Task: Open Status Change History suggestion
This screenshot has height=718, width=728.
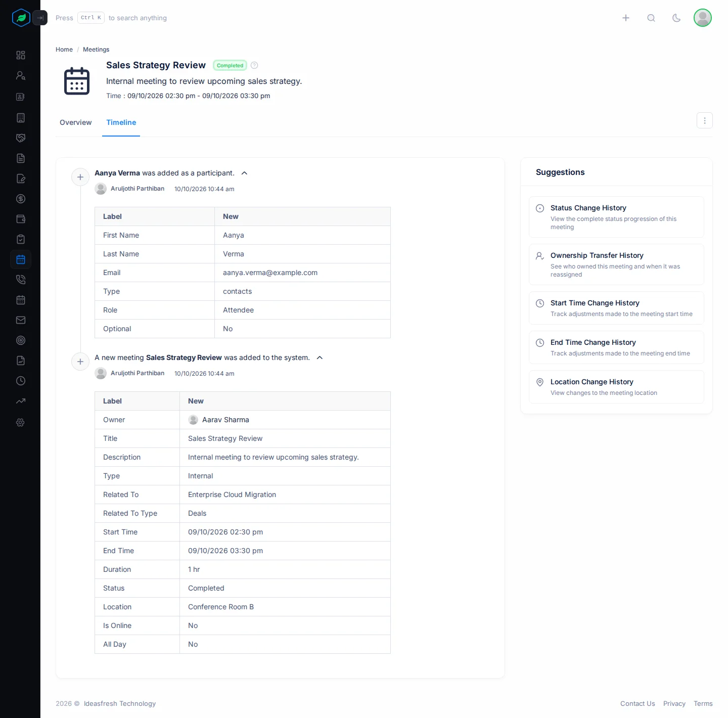Action: point(616,217)
